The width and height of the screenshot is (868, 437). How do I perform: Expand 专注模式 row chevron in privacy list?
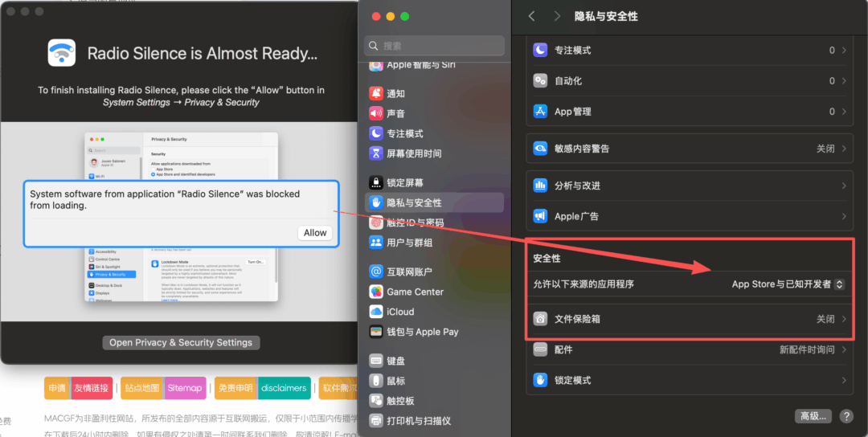[844, 50]
